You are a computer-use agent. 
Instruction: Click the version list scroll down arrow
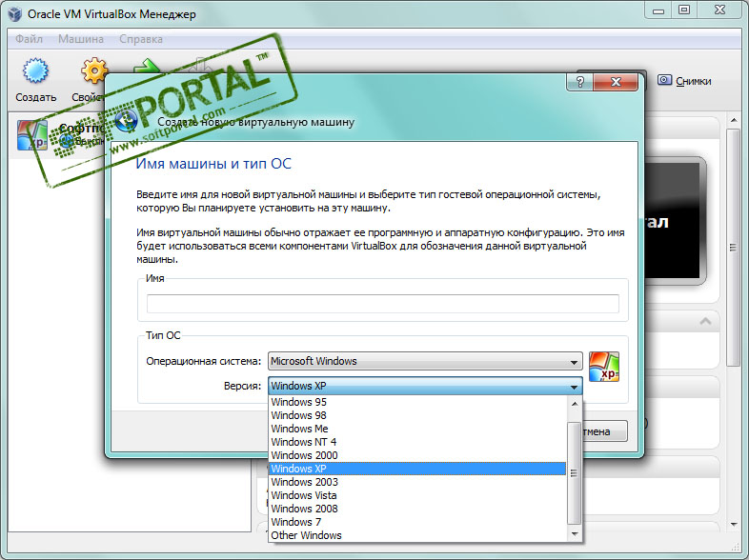(575, 533)
